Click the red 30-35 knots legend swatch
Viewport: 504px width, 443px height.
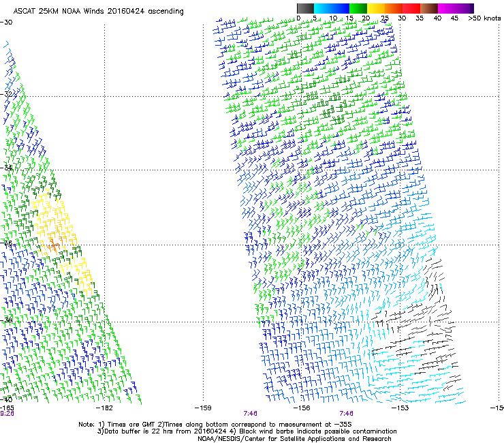tap(411, 8)
